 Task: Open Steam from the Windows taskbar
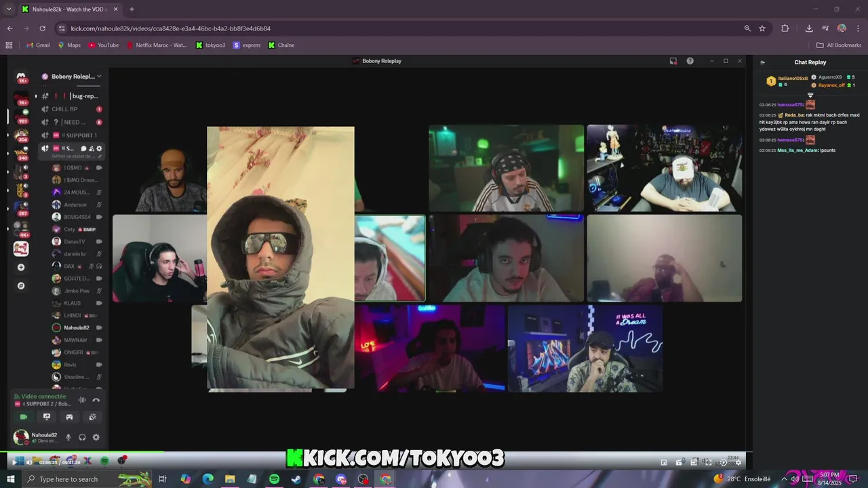[296, 479]
